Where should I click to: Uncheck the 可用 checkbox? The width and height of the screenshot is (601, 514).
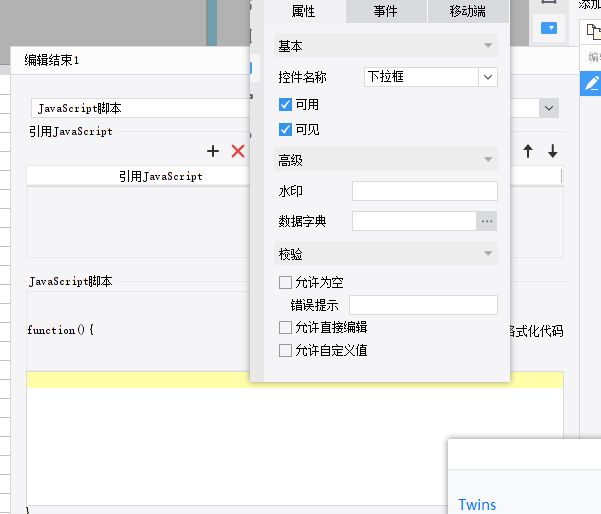(x=285, y=104)
